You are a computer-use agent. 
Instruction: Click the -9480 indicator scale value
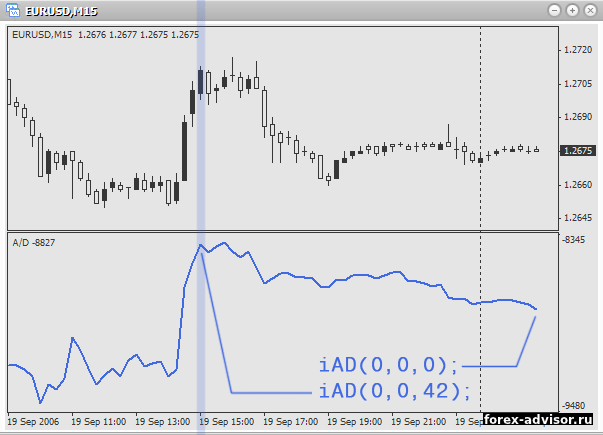coord(573,406)
